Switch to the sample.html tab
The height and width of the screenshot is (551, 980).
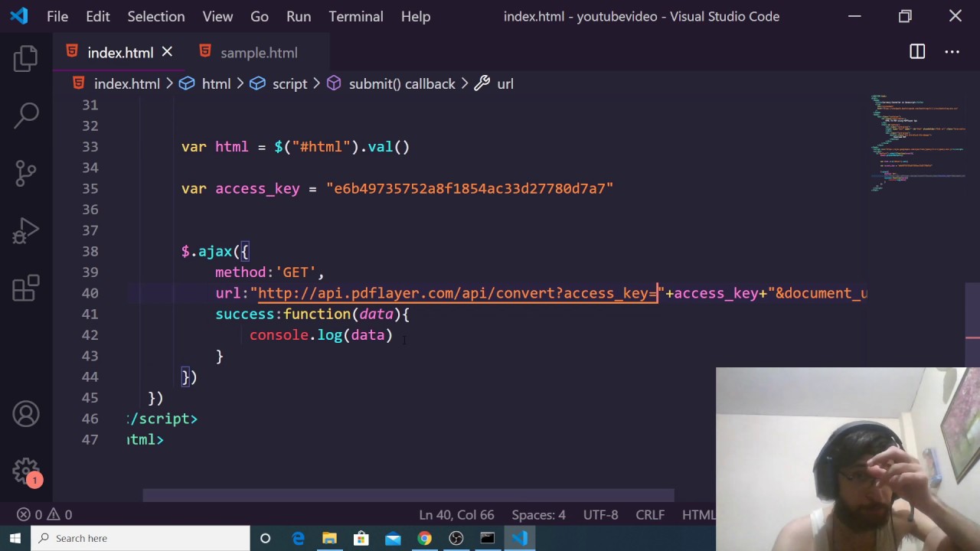258,53
